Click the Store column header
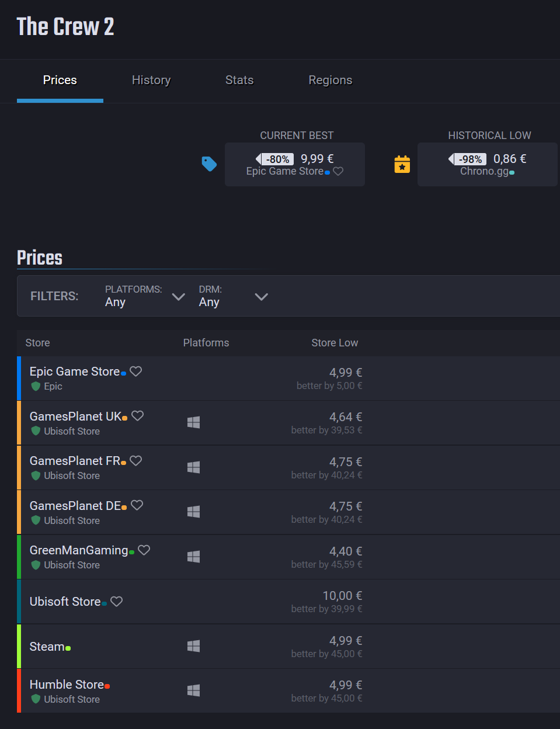560x729 pixels. coord(38,343)
